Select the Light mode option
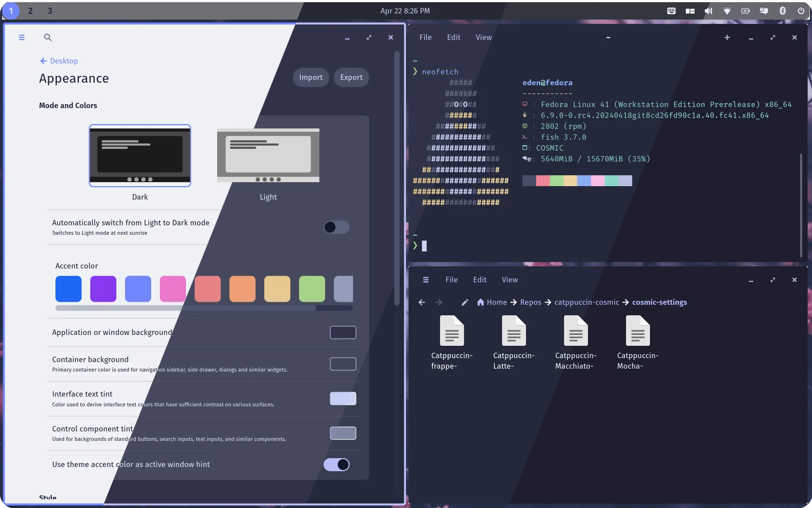This screenshot has height=508, width=812. pos(268,156)
